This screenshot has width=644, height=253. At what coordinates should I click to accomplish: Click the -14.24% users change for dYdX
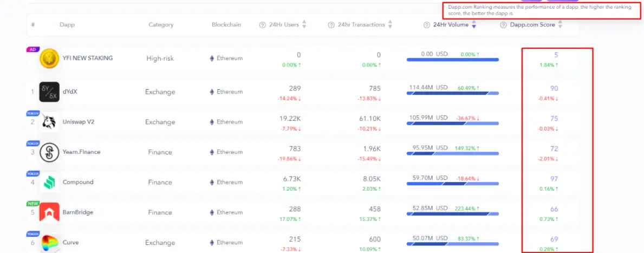point(290,99)
